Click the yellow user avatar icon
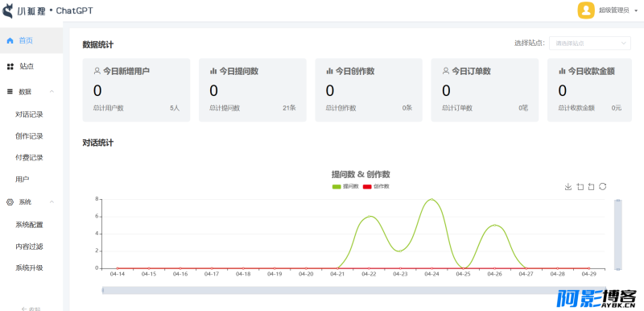This screenshot has height=311, width=644. pos(586,10)
